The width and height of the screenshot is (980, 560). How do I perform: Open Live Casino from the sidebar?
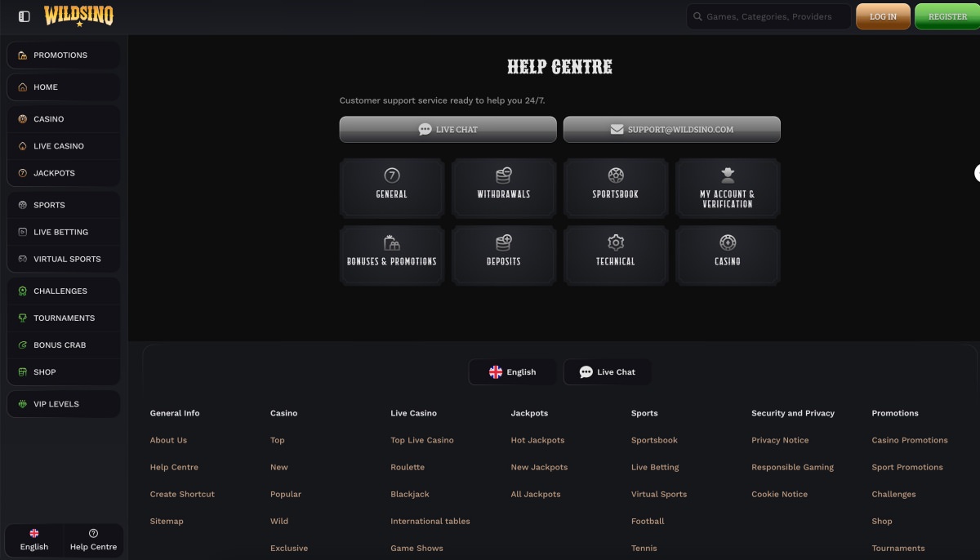click(x=64, y=146)
